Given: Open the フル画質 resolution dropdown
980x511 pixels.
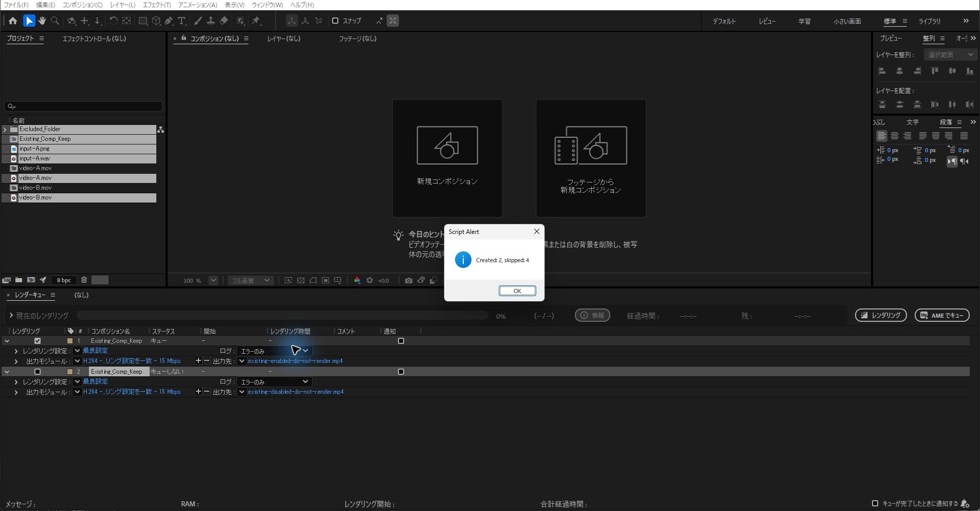Looking at the screenshot, I should [x=250, y=281].
